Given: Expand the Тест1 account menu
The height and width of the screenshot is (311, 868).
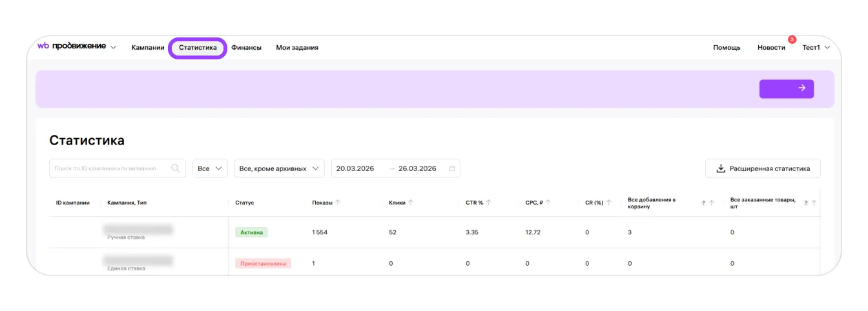Looking at the screenshot, I should coord(816,48).
